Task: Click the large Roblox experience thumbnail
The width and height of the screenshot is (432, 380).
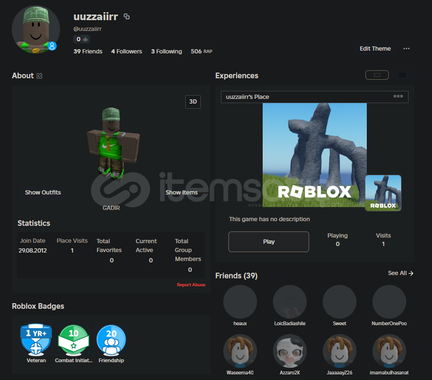Action: coord(315,155)
